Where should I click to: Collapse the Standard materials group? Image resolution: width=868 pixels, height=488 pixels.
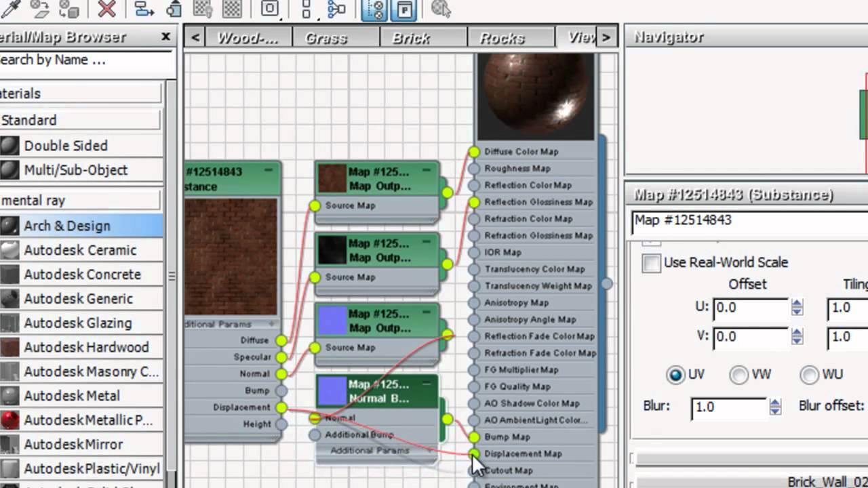click(80, 120)
